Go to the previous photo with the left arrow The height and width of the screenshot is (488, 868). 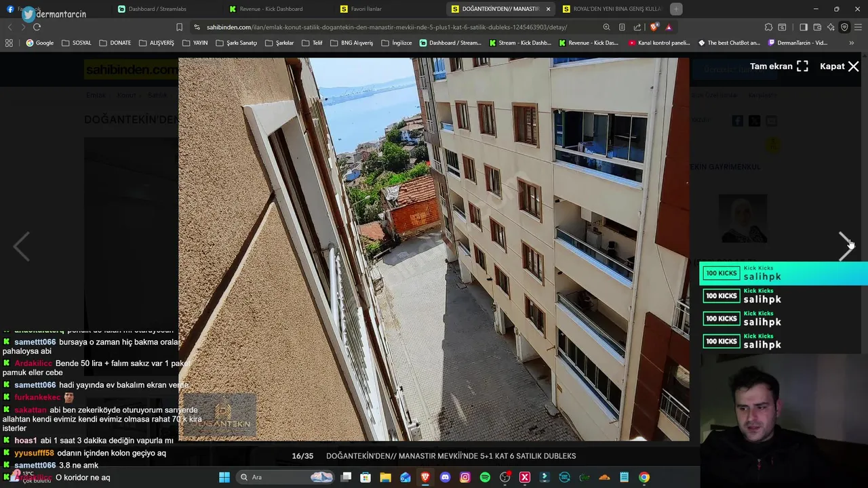(22, 247)
